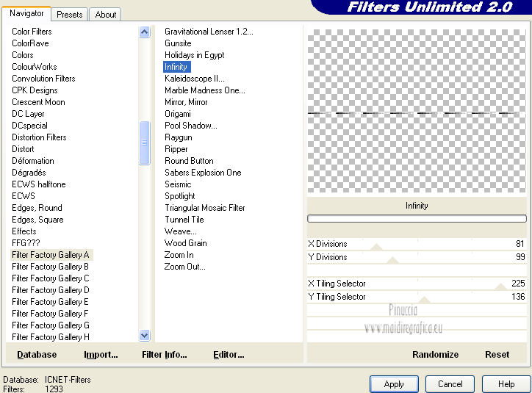Click the progress bar below Infinity label
This screenshot has height=393, width=532.
(x=417, y=219)
